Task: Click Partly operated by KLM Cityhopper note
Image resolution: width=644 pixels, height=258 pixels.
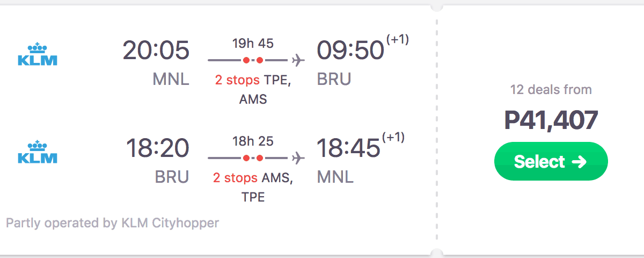Action: click(112, 223)
